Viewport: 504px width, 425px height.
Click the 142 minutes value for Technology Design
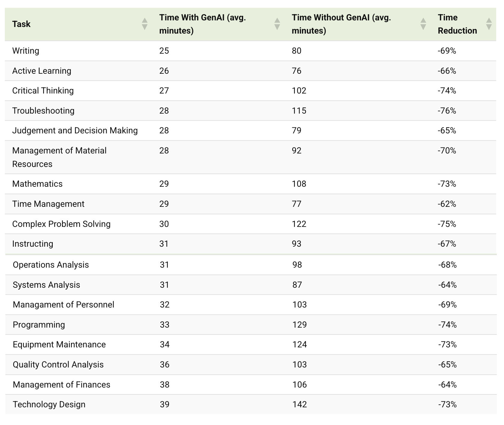click(300, 404)
